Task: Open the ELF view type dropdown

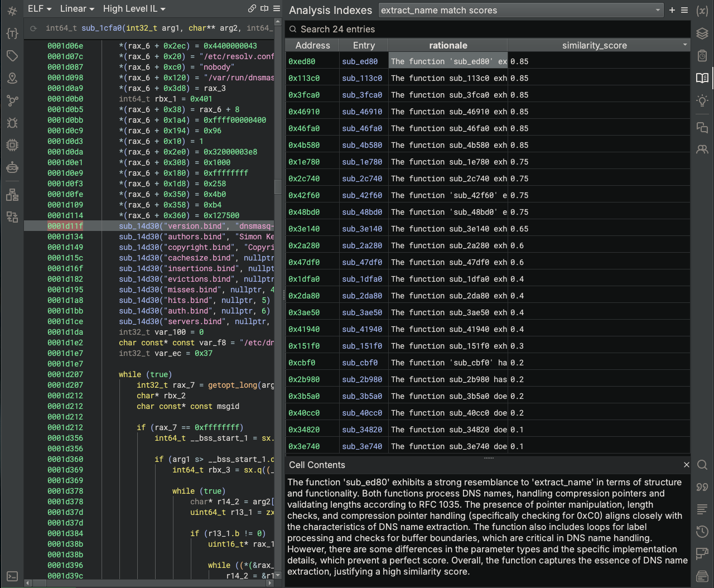Action: [40, 8]
